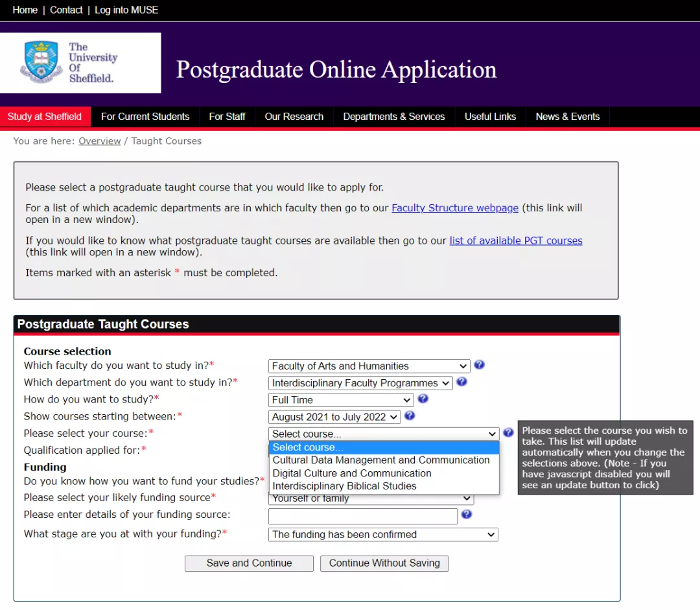Select 'Cultural Data Management and Communication' option
This screenshot has width=700, height=610.
381,460
